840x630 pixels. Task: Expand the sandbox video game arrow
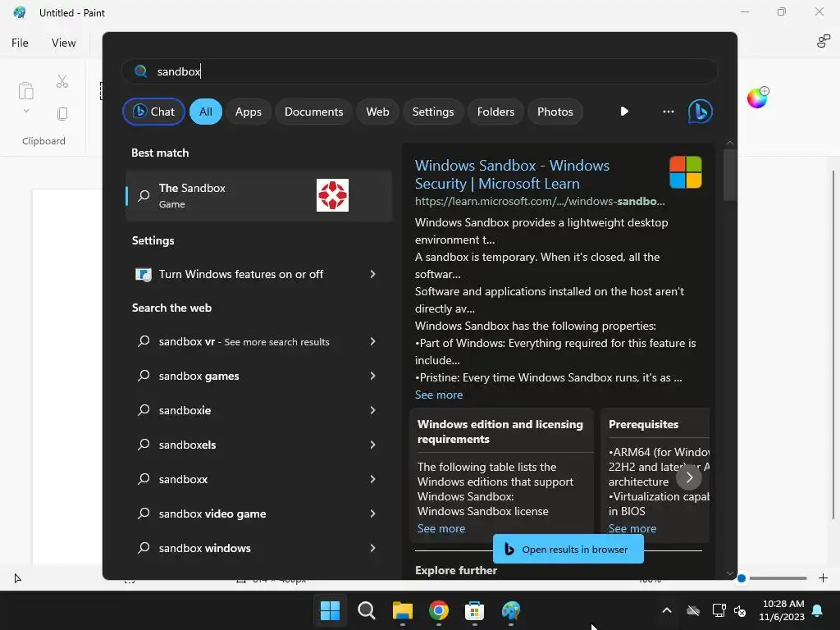coord(373,514)
